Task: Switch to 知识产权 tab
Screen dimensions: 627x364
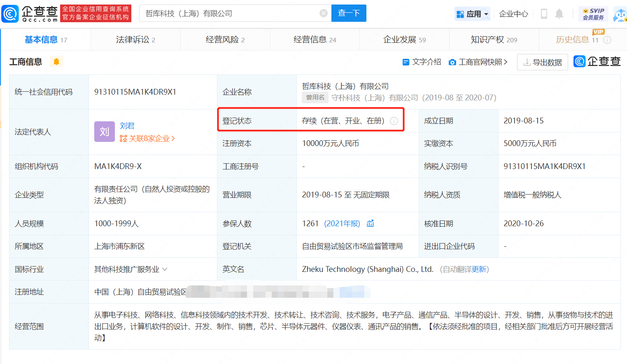Action: pyautogui.click(x=494, y=39)
